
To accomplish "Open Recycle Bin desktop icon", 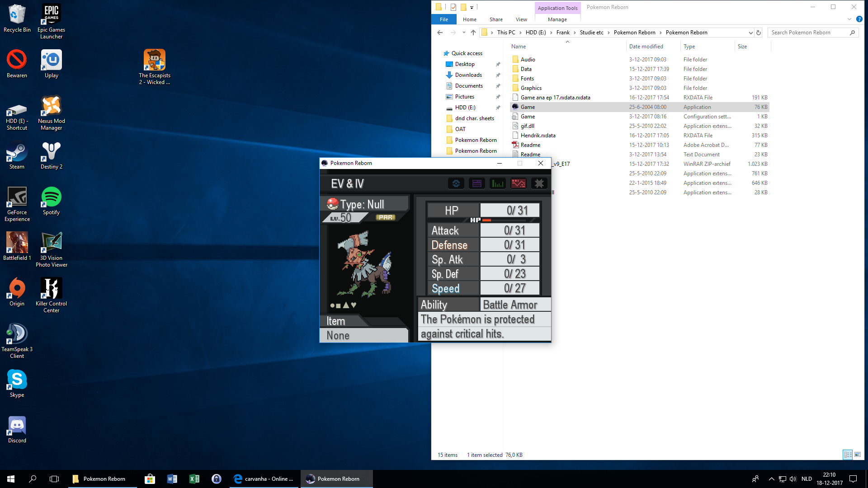I will click(17, 18).
